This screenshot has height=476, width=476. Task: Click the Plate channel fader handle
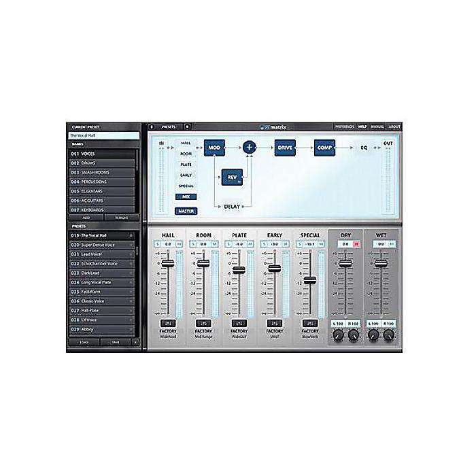coord(239,270)
